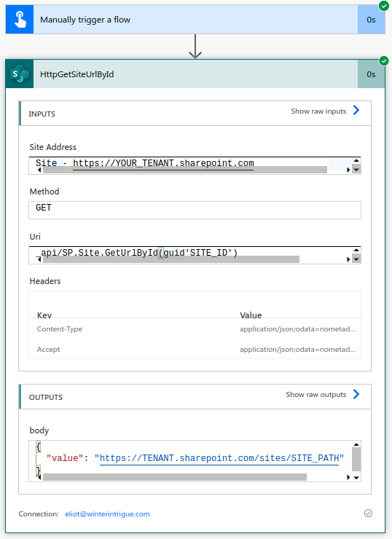Expand the Show raw outputs chevron
This screenshot has height=539, width=392.
click(x=356, y=394)
